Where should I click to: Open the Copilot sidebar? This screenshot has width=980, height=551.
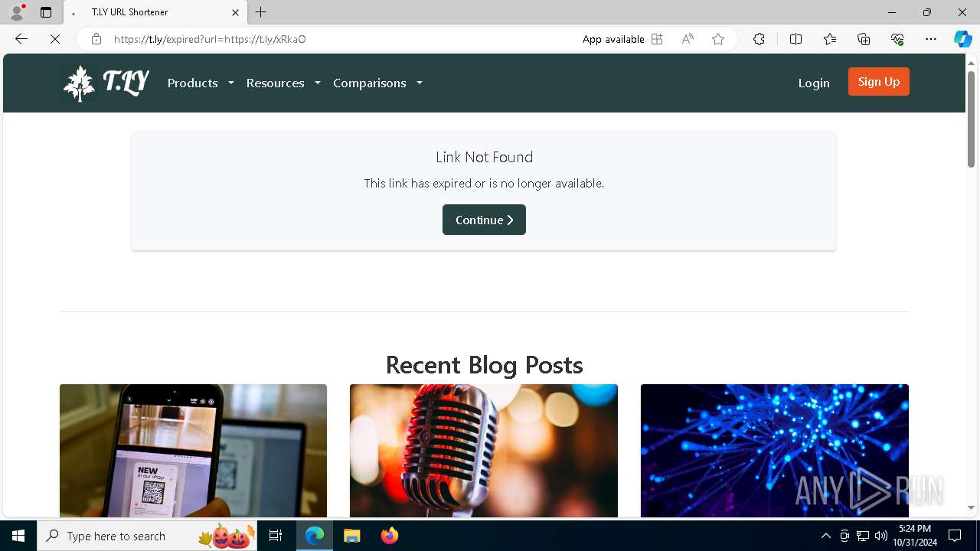pos(962,39)
